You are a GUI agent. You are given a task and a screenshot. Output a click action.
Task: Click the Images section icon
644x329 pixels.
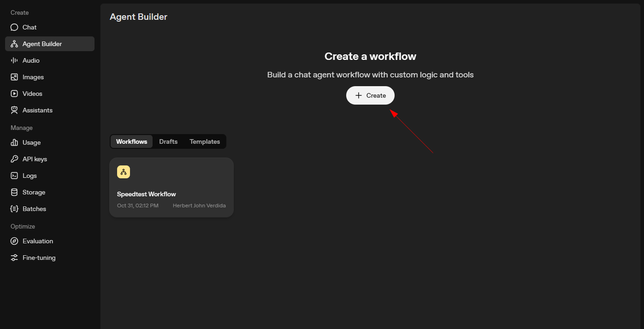tap(14, 76)
